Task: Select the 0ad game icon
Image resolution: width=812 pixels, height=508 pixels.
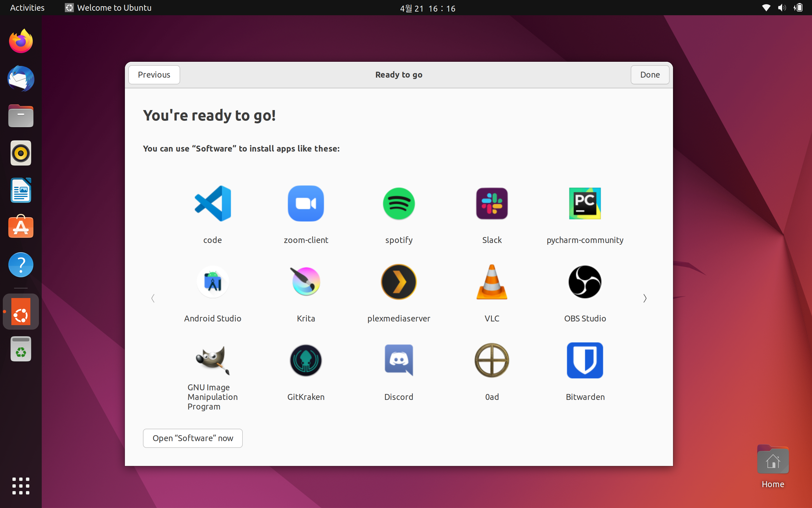Action: [492, 360]
